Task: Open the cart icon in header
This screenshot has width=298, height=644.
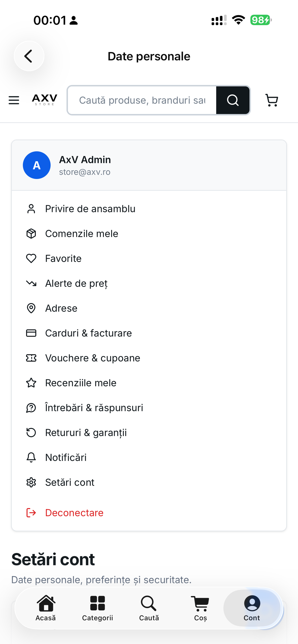Action: (272, 100)
